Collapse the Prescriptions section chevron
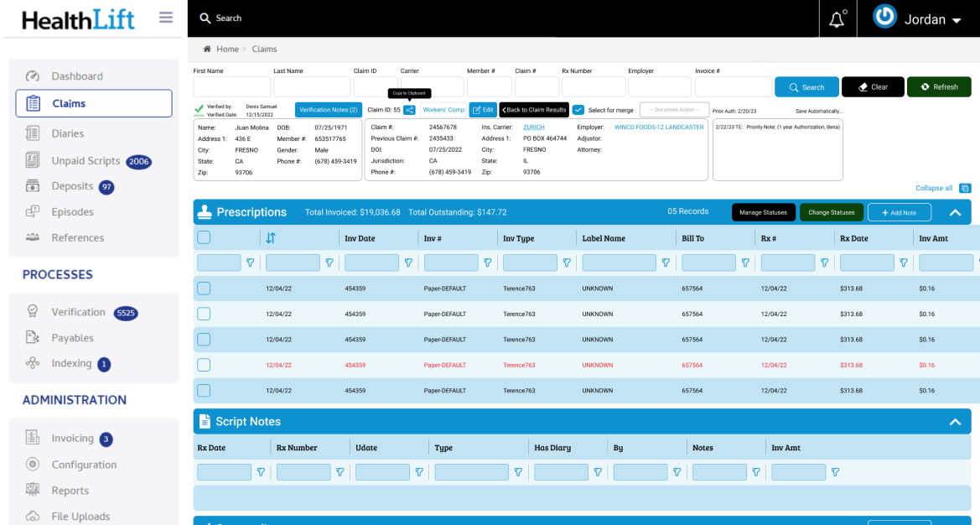980x525 pixels. click(x=955, y=213)
